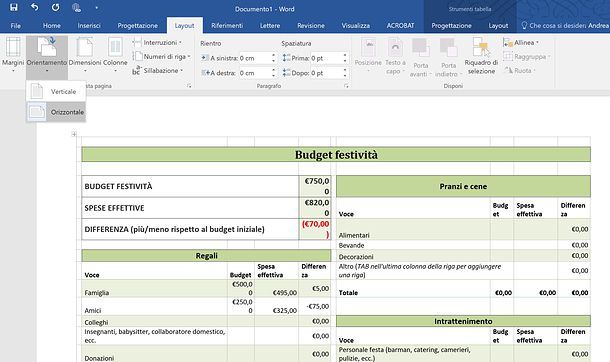Click the 'Pranzi e cene' header
Image resolution: width=610 pixels, height=362 pixels.
[x=463, y=186]
